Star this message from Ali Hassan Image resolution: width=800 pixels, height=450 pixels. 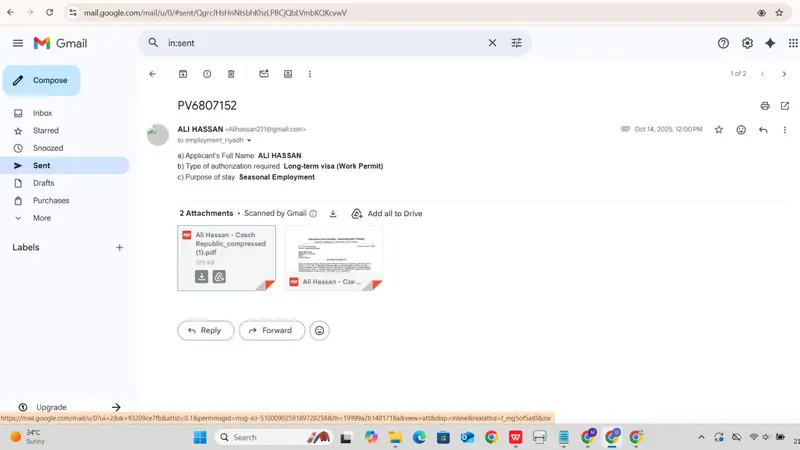pos(718,130)
